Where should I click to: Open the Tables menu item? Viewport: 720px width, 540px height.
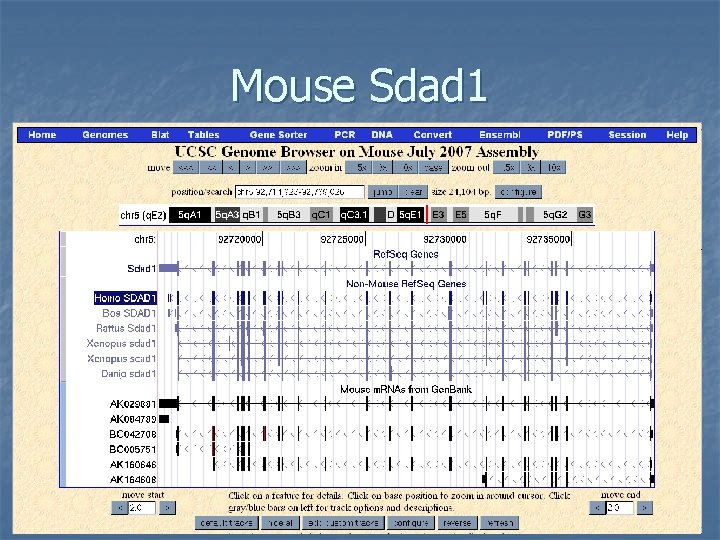pyautogui.click(x=203, y=135)
